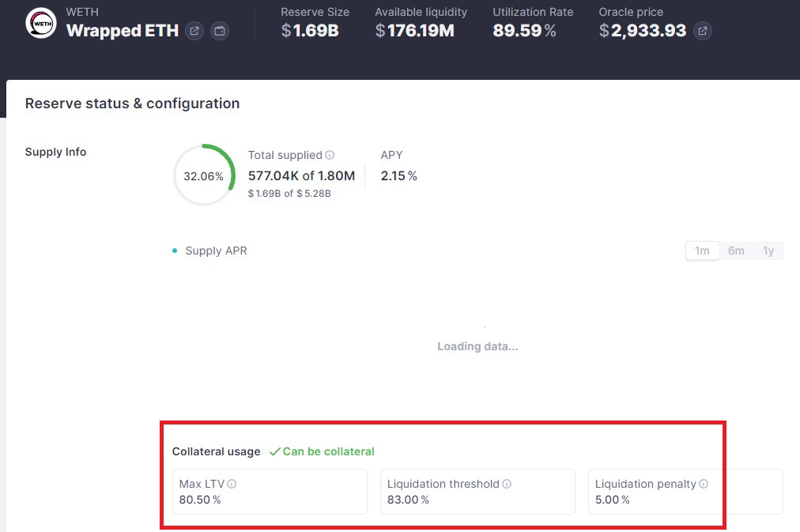The width and height of the screenshot is (800, 532).
Task: Click the 32.06% supply progress ring
Action: (204, 175)
